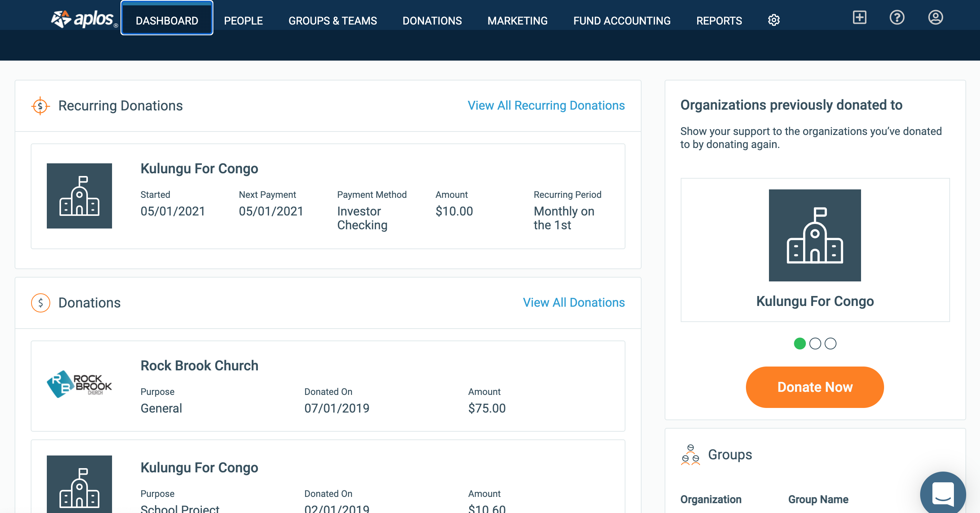This screenshot has width=980, height=513.
Task: Click the Organization column header in Groups
Action: (711, 499)
